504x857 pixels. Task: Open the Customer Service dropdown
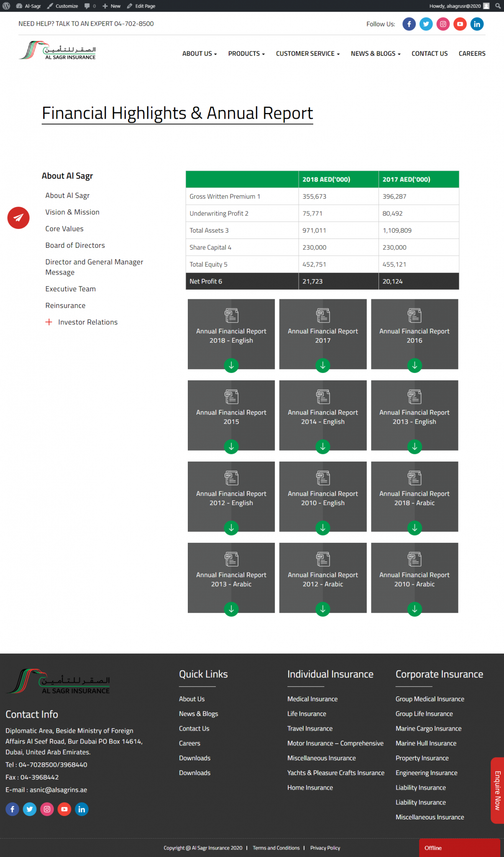(307, 54)
